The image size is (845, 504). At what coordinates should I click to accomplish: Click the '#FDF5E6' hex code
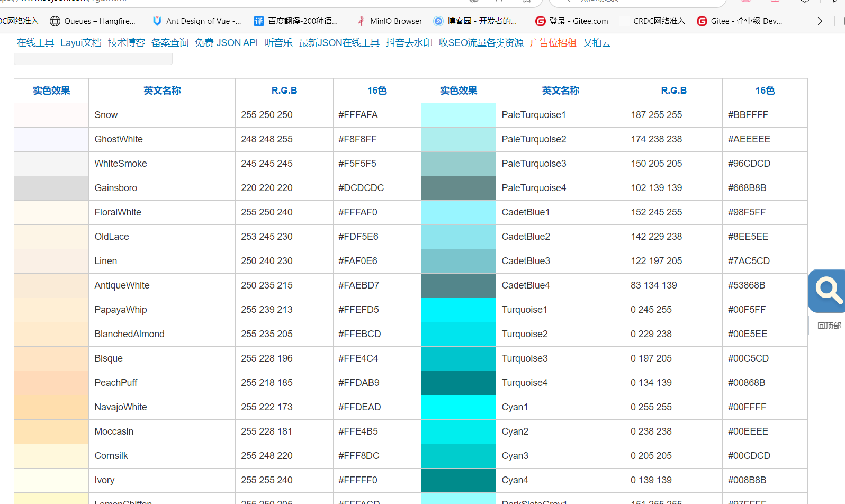click(x=358, y=237)
